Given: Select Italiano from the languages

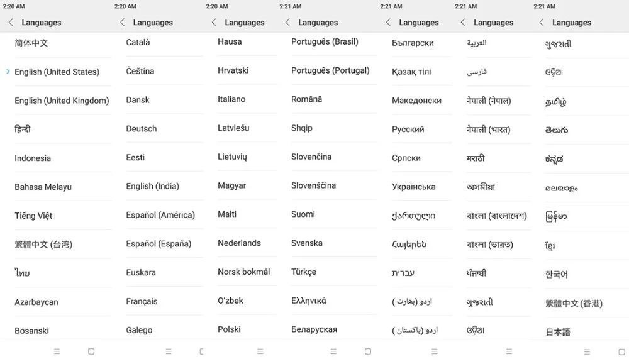Looking at the screenshot, I should [x=231, y=99].
